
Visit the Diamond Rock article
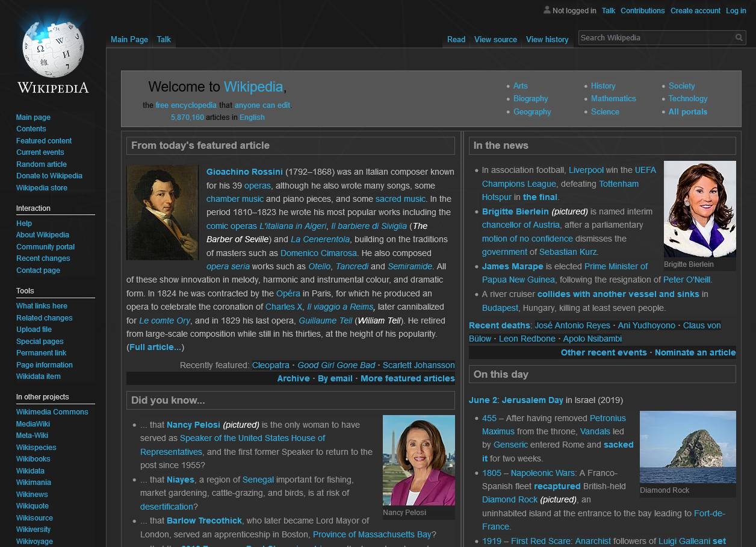pos(509,499)
